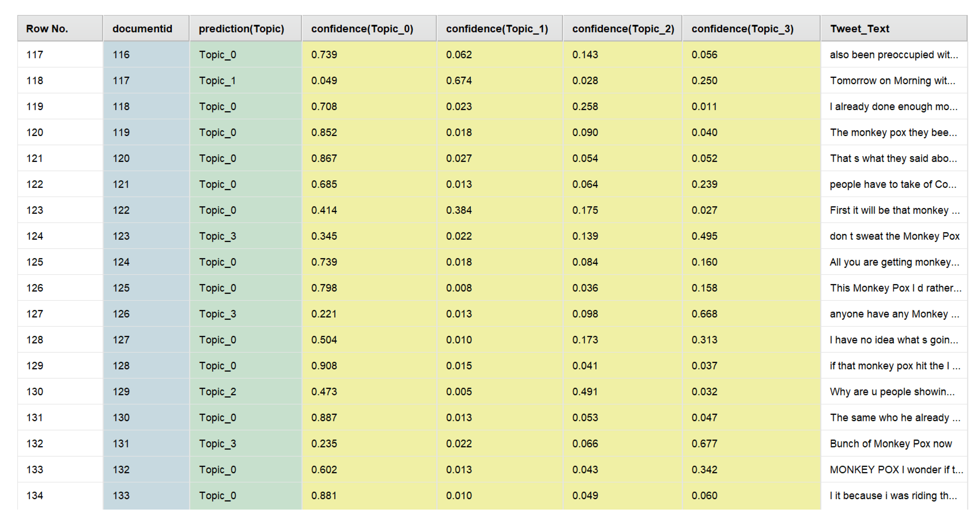The image size is (980, 523).
Task: Select row number 117
Action: 35,55
